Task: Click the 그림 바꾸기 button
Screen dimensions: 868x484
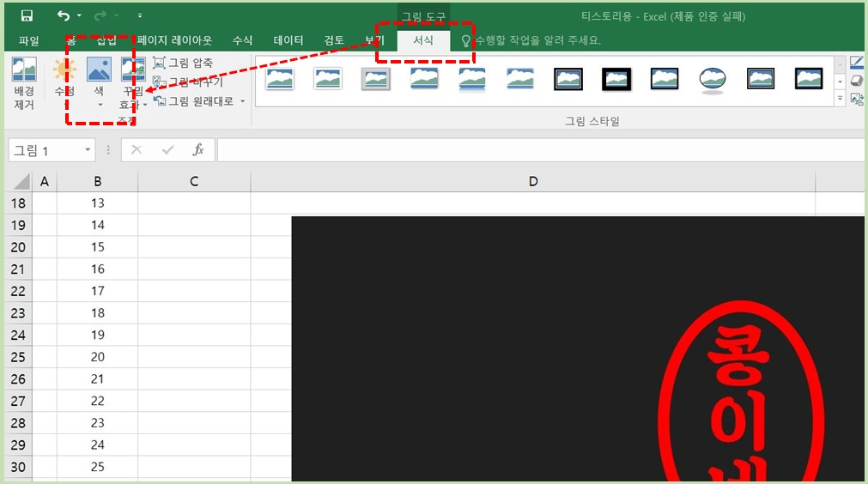Action: pyautogui.click(x=188, y=82)
